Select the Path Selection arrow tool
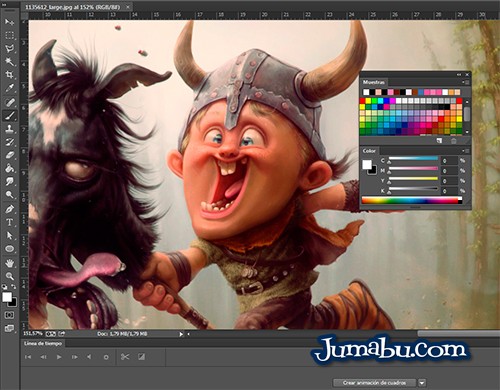This screenshot has width=500, height=390. pyautogui.click(x=9, y=236)
